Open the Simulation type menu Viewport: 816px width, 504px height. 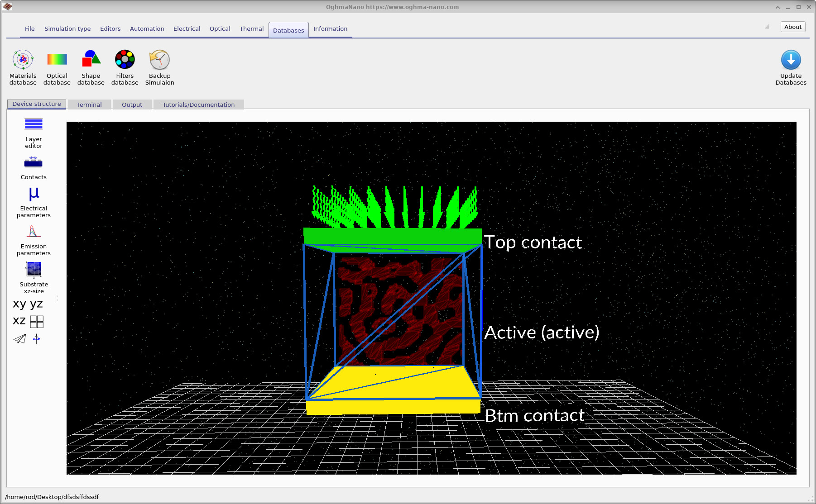click(67, 29)
